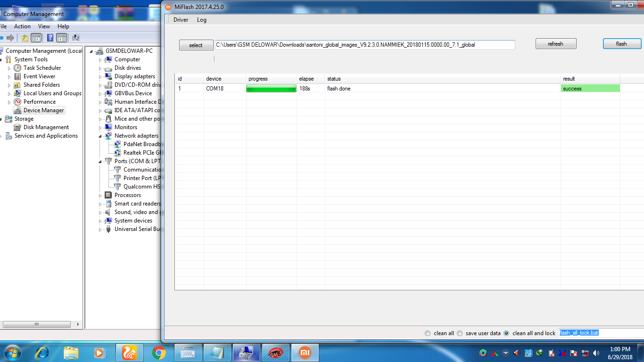Open the Xiaomi MiFlash taskbar icon
The height and width of the screenshot is (362, 644).
305,352
